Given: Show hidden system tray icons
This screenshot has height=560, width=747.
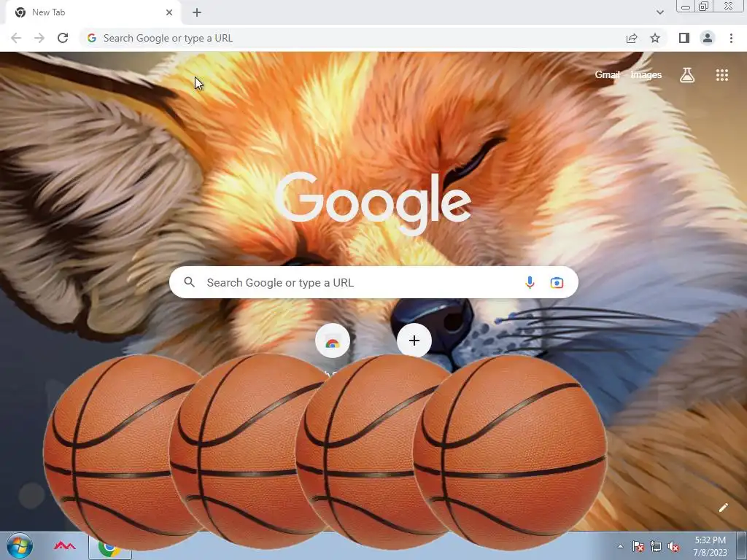Looking at the screenshot, I should [620, 547].
